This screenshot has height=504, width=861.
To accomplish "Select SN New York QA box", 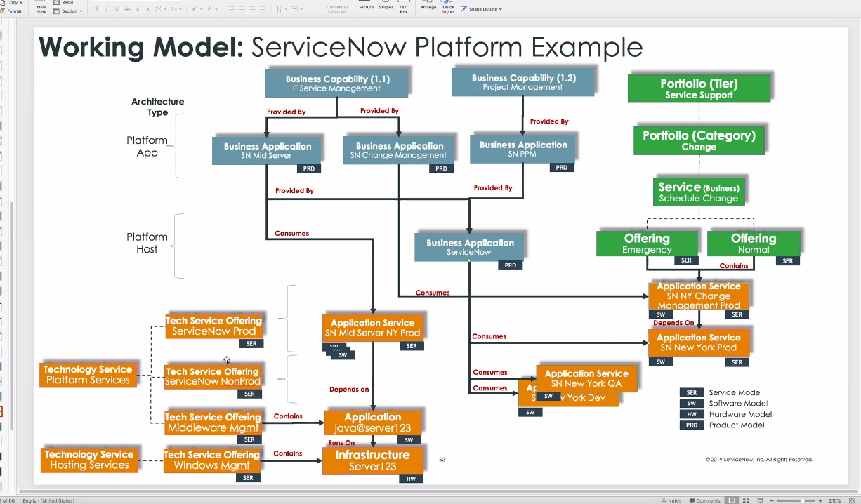I will click(x=586, y=378).
